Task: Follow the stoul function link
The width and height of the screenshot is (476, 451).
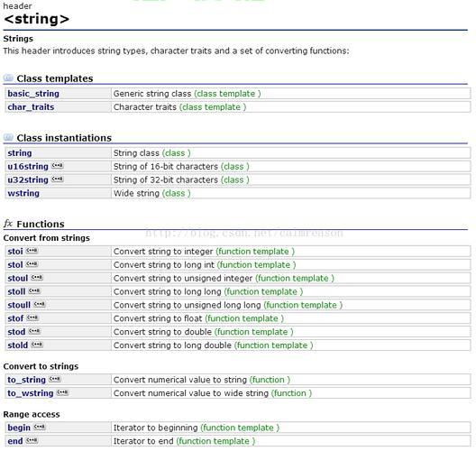Action: (18, 278)
